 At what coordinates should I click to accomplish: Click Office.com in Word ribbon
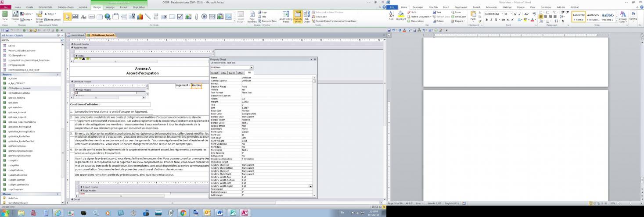458,17
